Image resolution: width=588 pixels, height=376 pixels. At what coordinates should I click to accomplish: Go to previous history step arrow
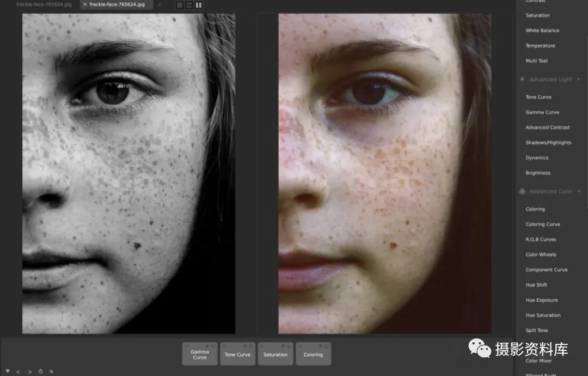18,372
